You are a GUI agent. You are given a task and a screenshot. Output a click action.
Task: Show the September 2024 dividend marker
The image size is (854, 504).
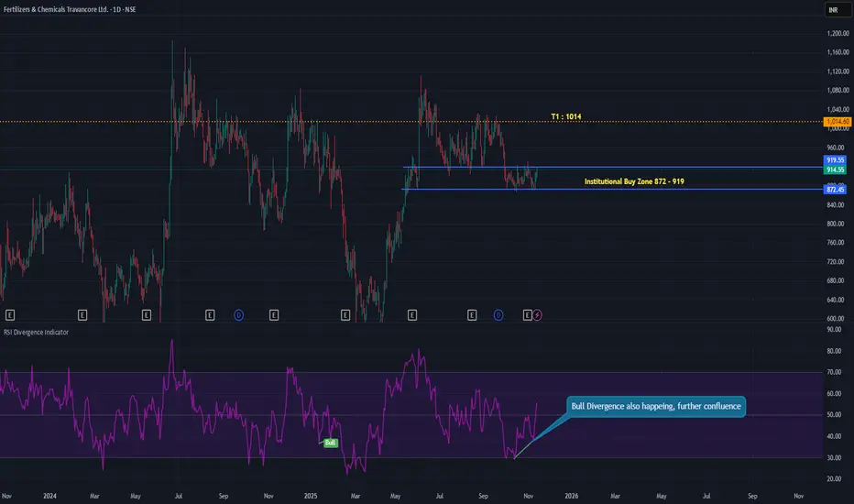point(238,315)
